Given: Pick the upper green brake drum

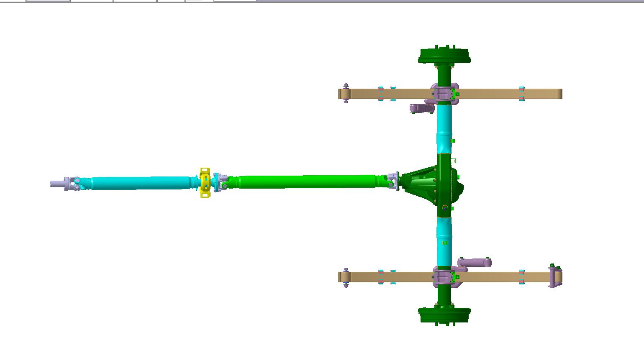Looking at the screenshot, I should click(x=444, y=55).
